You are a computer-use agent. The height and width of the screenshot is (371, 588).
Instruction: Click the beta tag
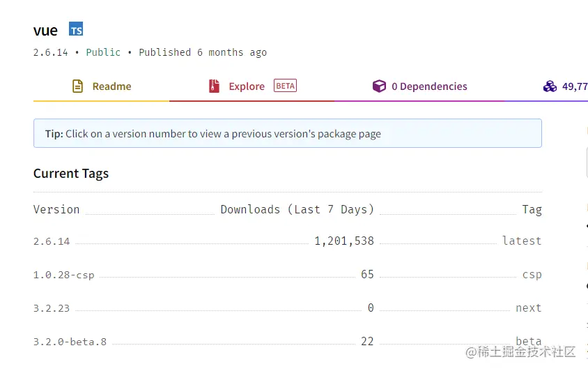[529, 341]
